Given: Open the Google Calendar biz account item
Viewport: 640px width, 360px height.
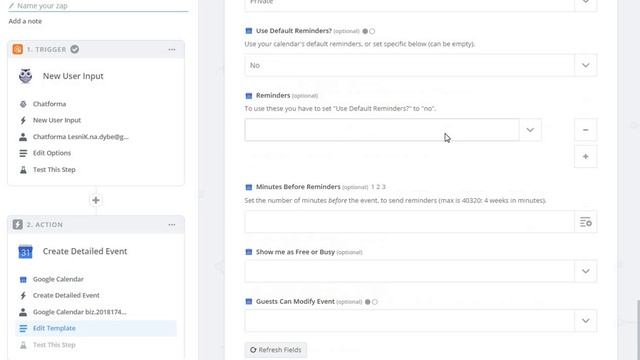Looking at the screenshot, I should coord(80,312).
